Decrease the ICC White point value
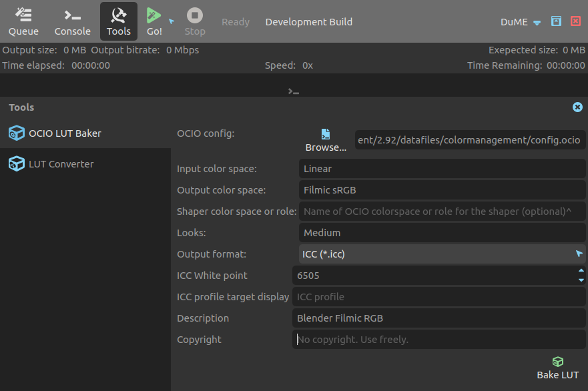Viewport: 588px width, 391px height. (x=581, y=280)
